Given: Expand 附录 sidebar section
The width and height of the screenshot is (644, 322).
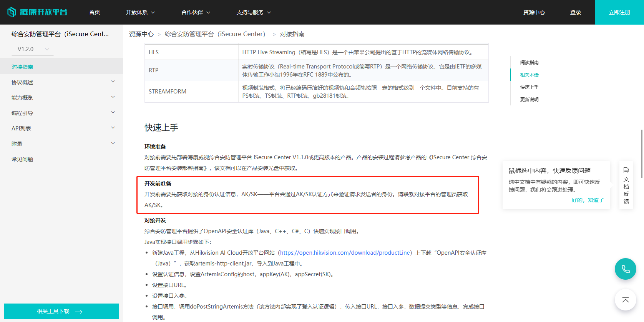Looking at the screenshot, I should (x=61, y=143).
